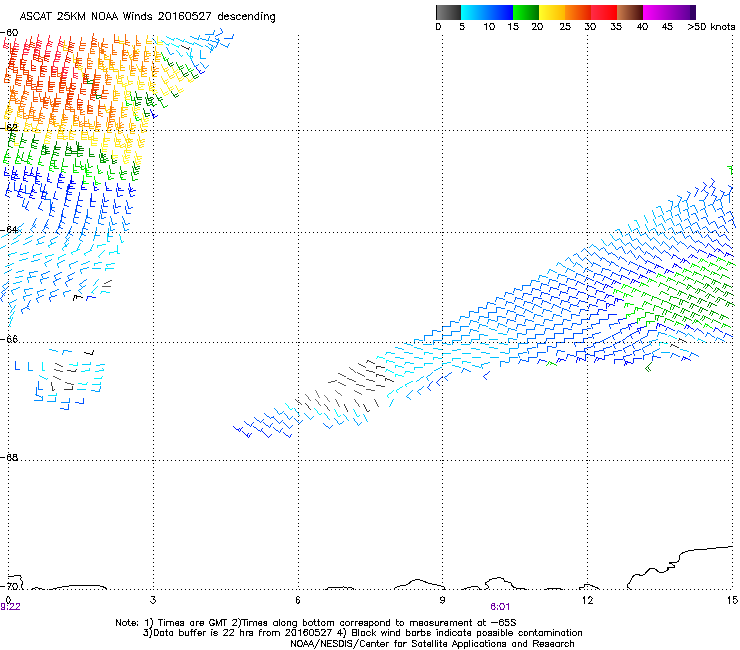Click the coastline outline rising near longitude 15
This screenshot has width=740, height=650.
pos(680,566)
